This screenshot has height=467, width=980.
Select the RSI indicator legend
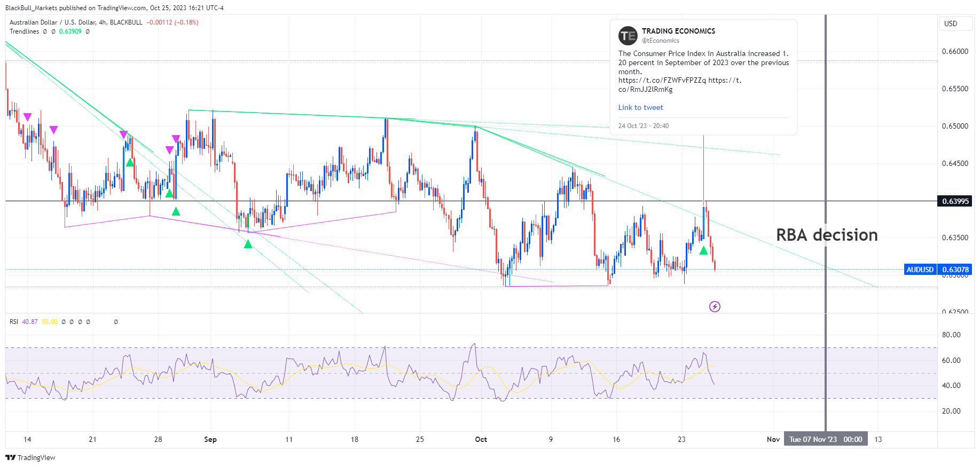coord(14,322)
